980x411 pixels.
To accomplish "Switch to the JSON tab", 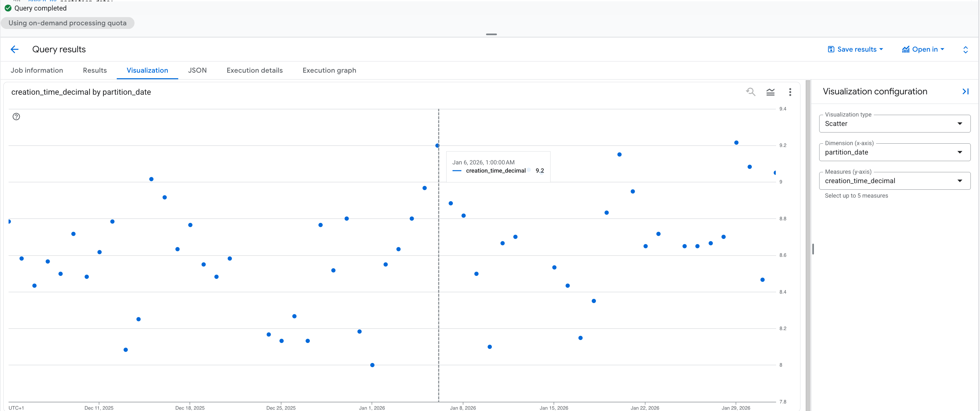I will (x=197, y=70).
